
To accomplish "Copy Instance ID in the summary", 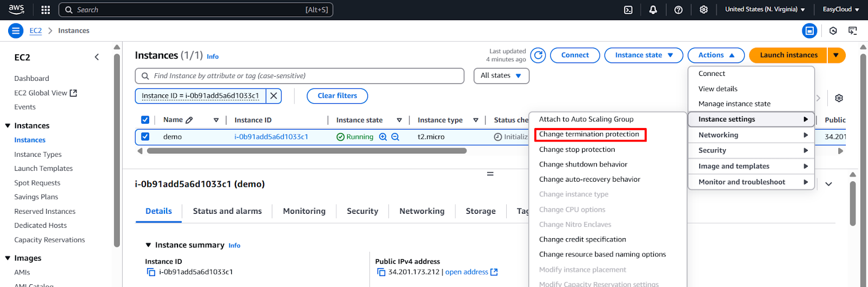I will tap(151, 272).
